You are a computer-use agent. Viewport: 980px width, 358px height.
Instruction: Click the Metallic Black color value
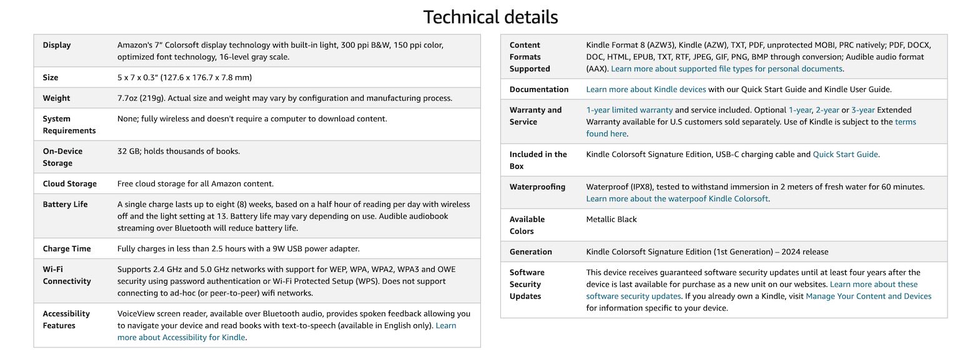(611, 219)
